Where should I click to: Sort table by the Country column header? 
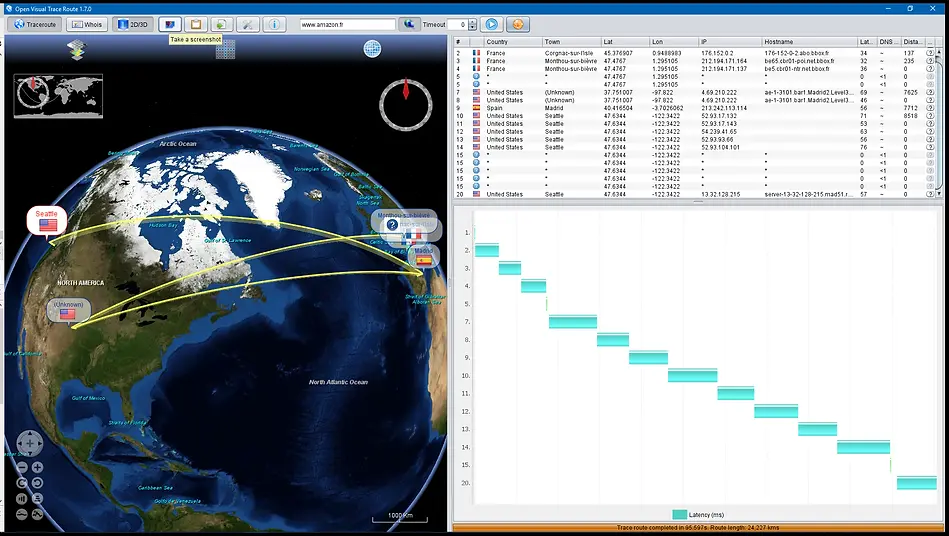513,42
